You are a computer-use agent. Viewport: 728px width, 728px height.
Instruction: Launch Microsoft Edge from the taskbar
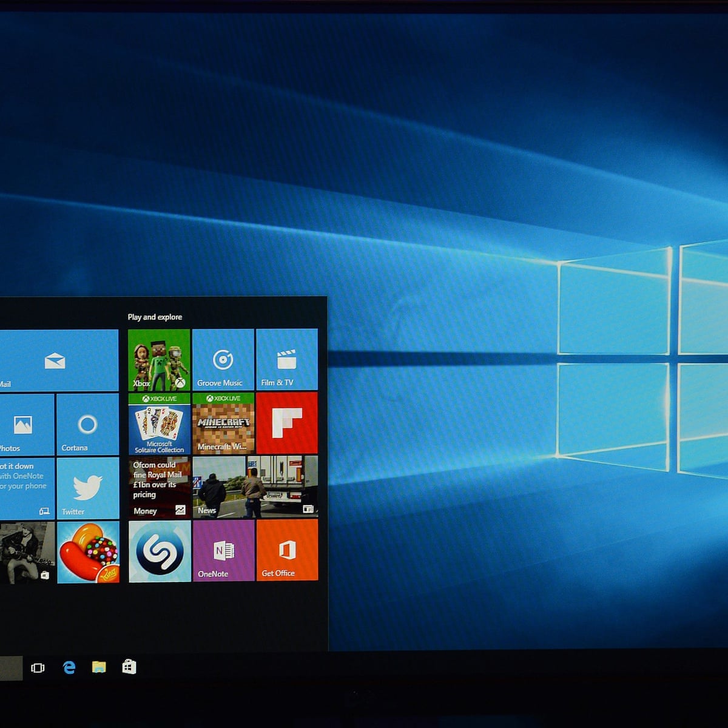tap(69, 668)
